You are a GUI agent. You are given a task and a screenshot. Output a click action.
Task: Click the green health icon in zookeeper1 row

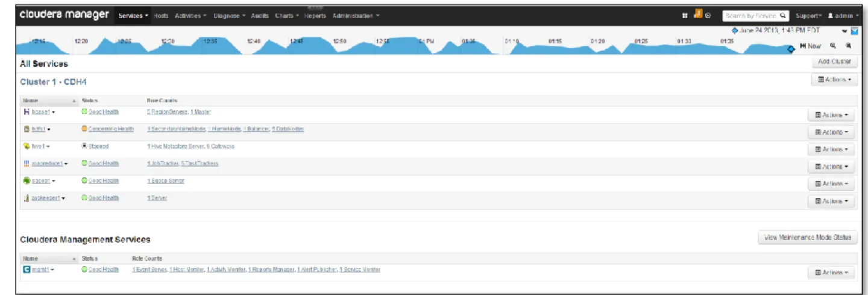point(84,198)
